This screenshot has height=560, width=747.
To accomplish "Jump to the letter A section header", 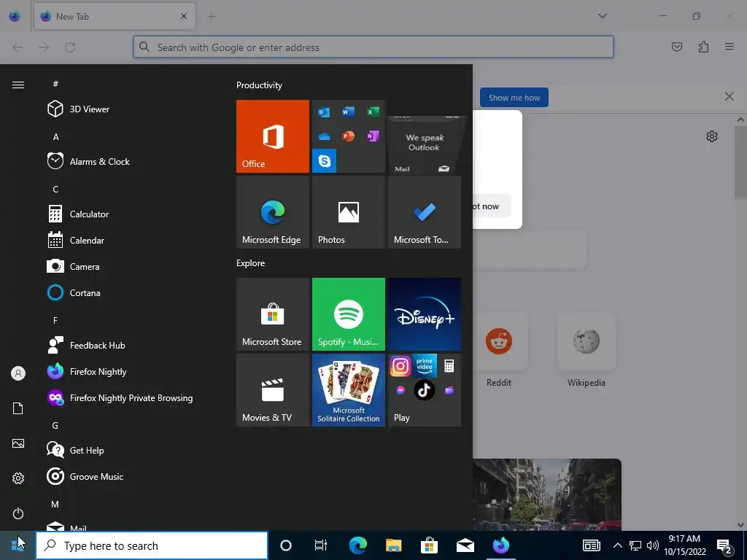I will coord(55,136).
